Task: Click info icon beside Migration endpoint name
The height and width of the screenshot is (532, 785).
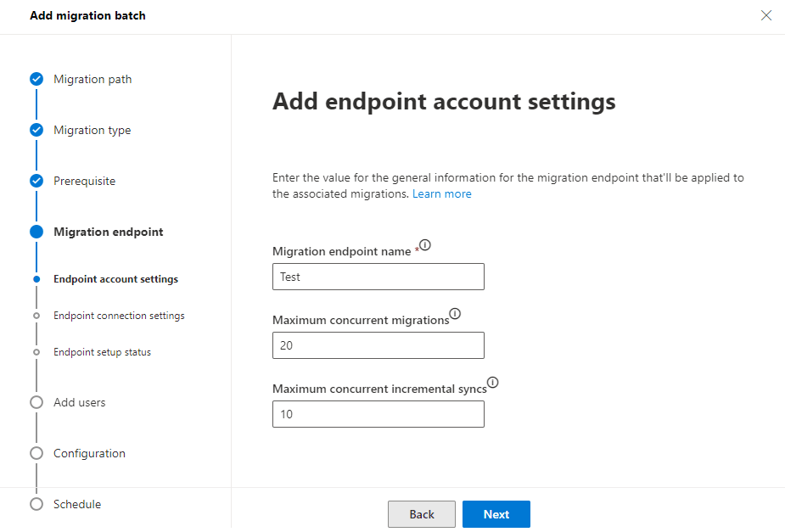Action: (425, 245)
